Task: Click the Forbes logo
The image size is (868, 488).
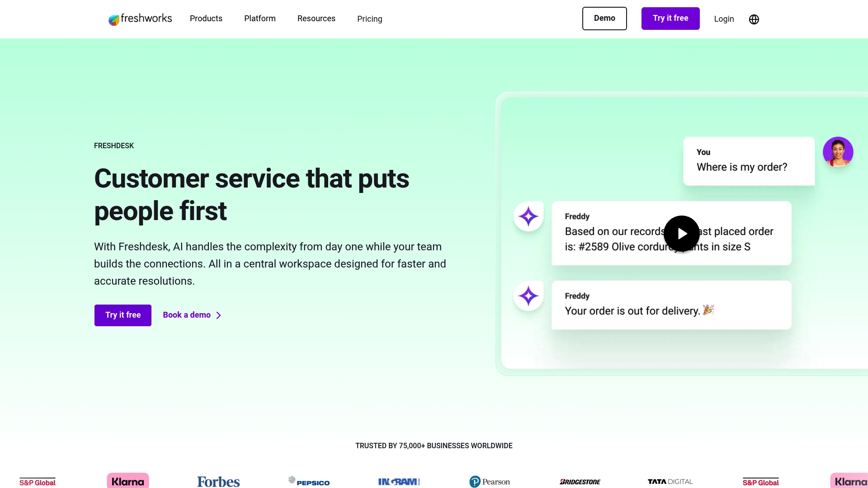Action: [x=218, y=481]
